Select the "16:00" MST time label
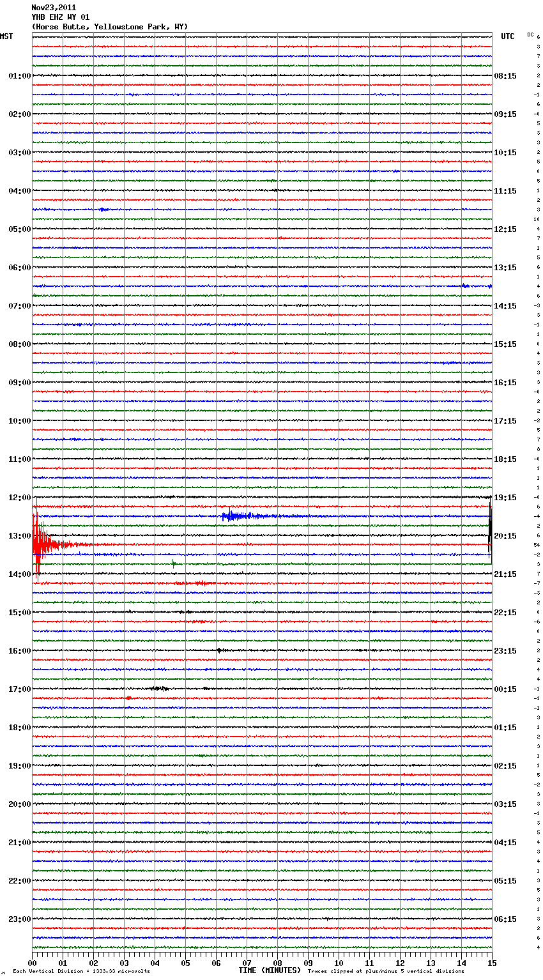This screenshot has height=980, width=543. pos(20,651)
